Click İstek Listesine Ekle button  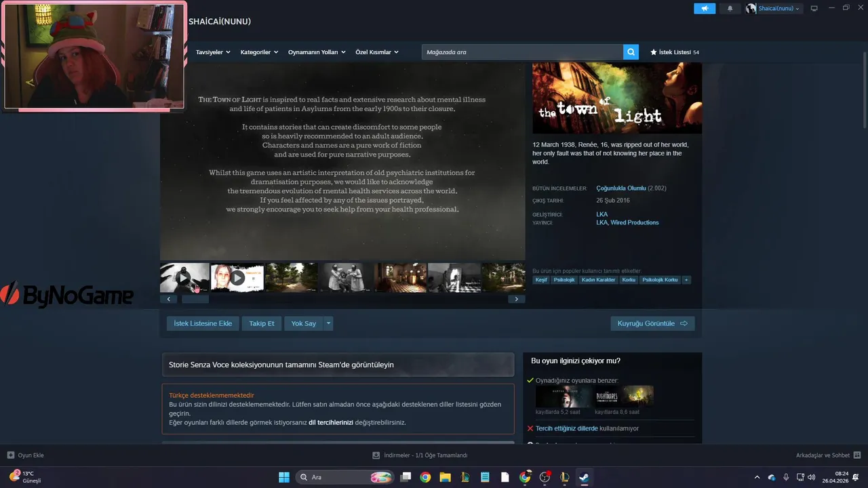[x=203, y=323]
